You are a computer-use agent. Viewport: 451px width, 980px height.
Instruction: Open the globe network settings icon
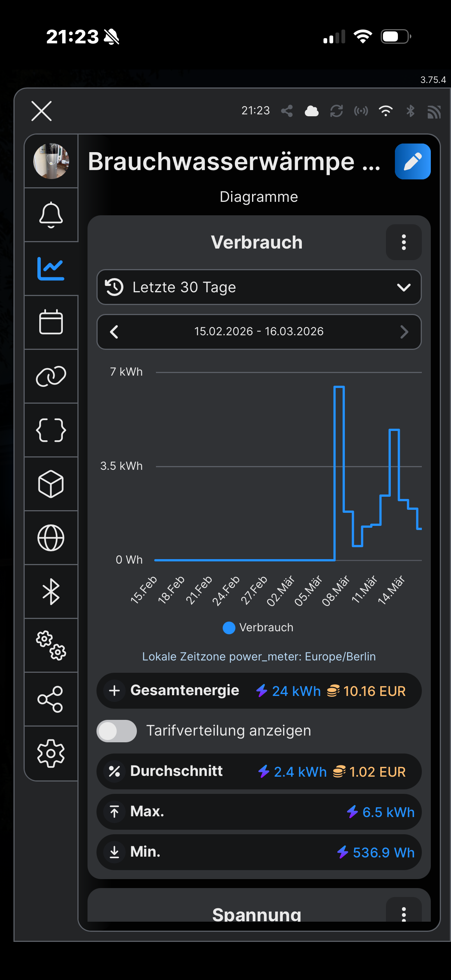point(51,537)
